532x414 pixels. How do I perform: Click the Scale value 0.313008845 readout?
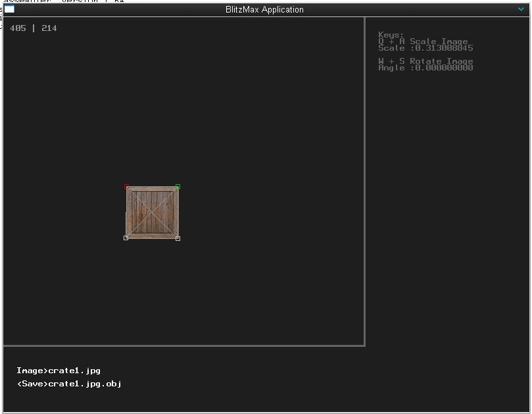[425, 48]
